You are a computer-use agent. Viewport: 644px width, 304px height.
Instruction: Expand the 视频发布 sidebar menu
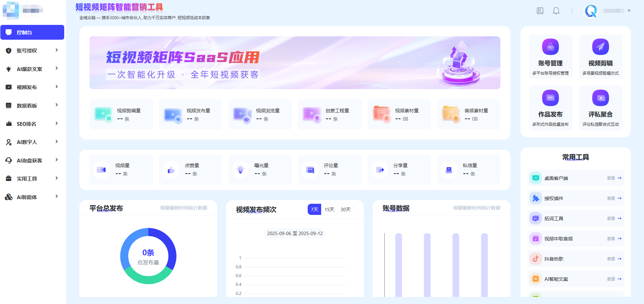tap(32, 87)
